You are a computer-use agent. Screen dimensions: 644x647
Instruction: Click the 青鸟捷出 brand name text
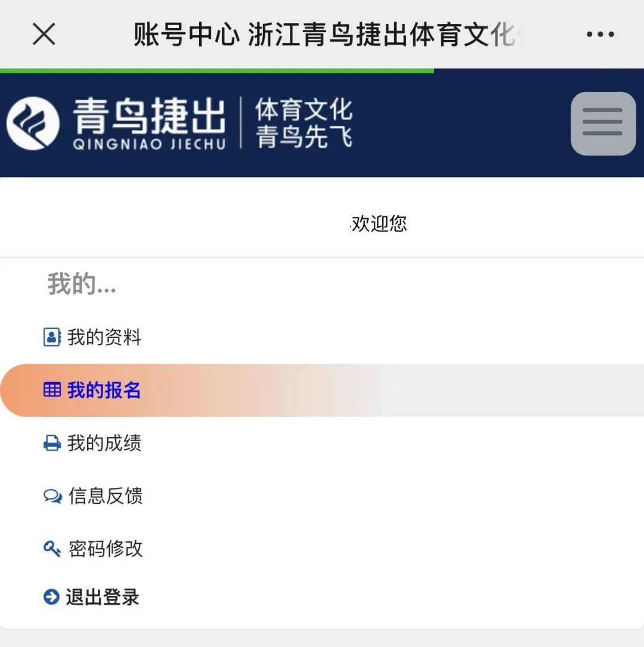(x=149, y=117)
